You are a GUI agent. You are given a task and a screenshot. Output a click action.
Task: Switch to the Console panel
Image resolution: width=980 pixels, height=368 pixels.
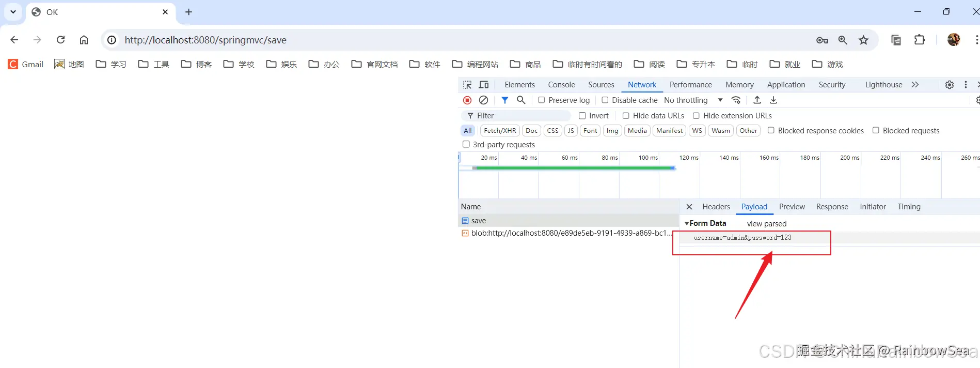[x=561, y=85]
